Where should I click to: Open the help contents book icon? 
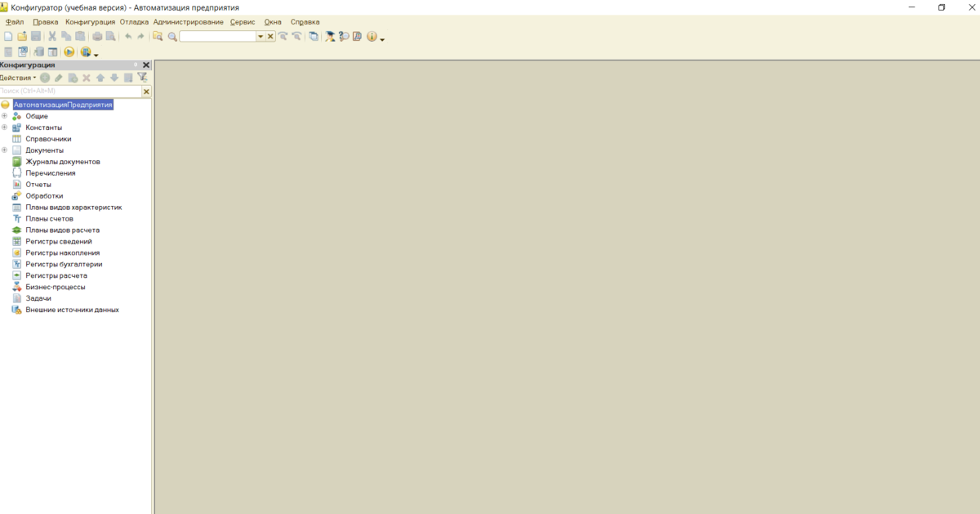357,36
